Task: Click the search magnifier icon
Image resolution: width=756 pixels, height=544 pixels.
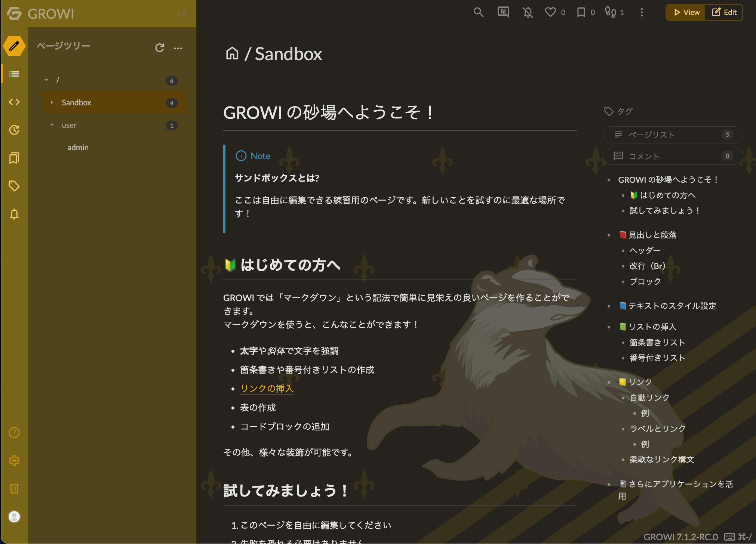Action: tap(478, 12)
